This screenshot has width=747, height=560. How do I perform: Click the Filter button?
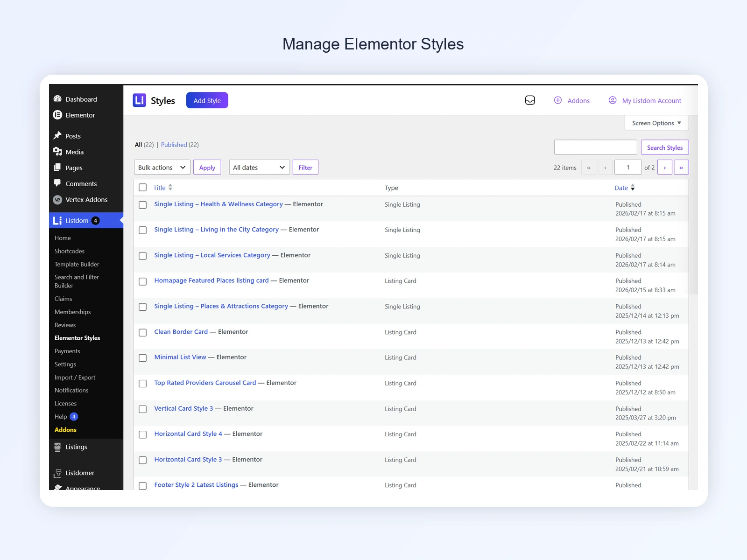coord(305,168)
